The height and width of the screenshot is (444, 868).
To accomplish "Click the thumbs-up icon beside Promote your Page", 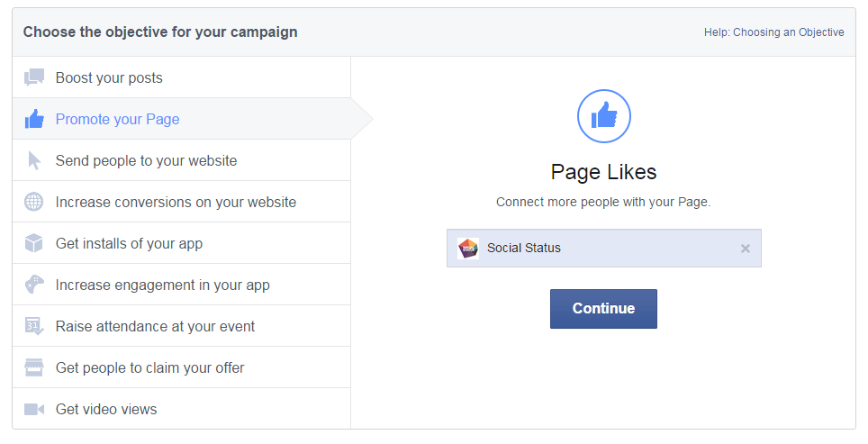I will 34,119.
